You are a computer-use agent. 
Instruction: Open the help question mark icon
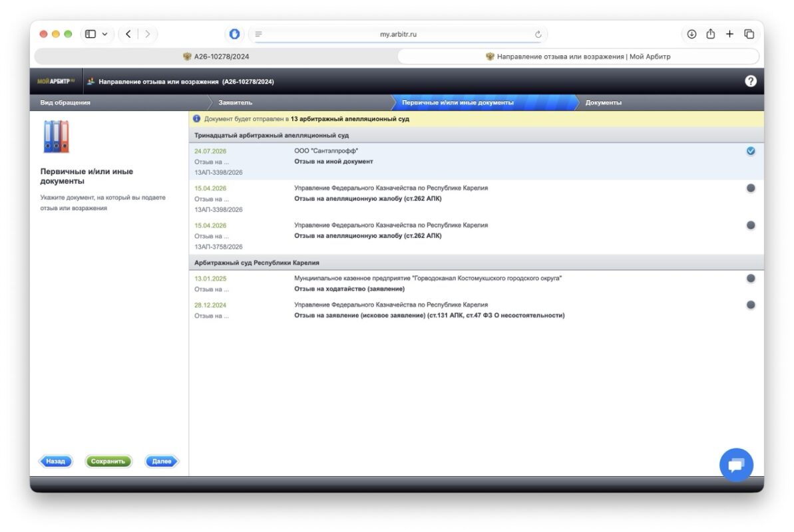click(751, 81)
